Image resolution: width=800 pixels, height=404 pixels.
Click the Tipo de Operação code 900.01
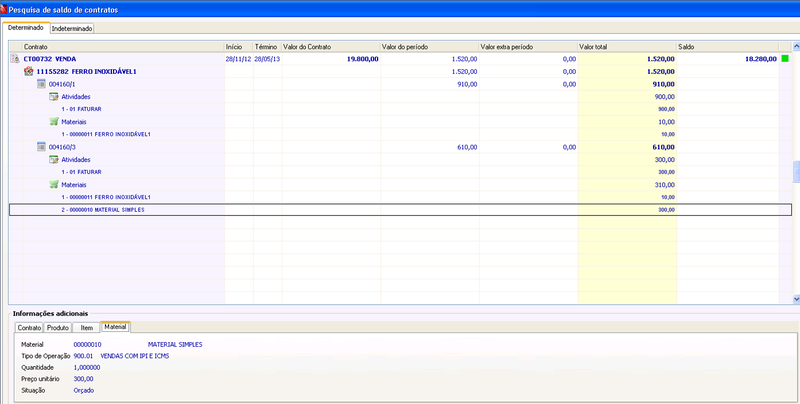83,356
